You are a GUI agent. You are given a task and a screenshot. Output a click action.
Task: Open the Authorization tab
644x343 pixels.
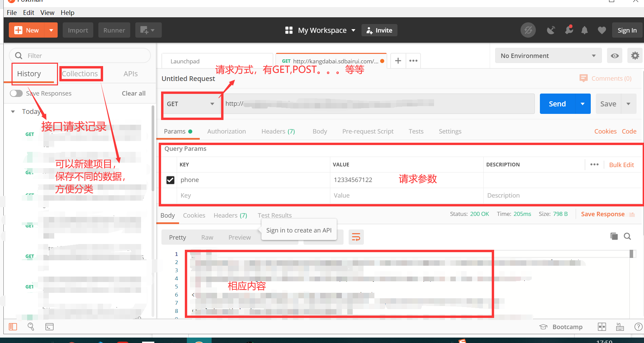[x=227, y=131]
